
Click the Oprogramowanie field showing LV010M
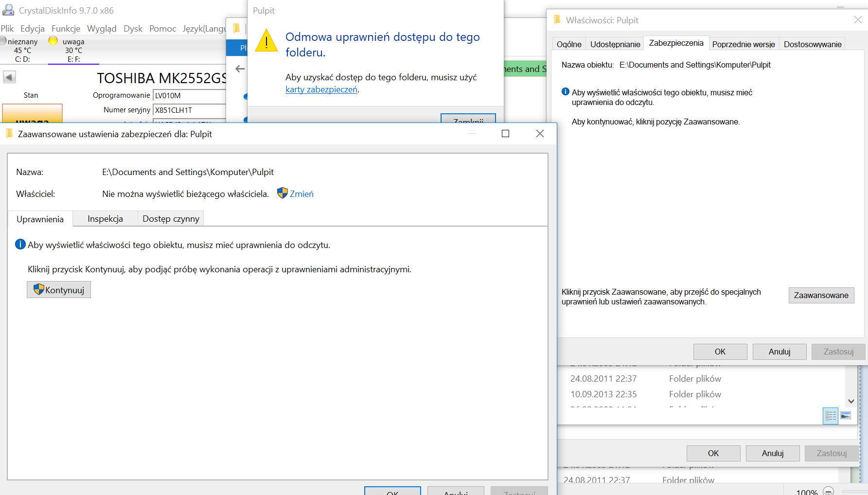click(190, 96)
